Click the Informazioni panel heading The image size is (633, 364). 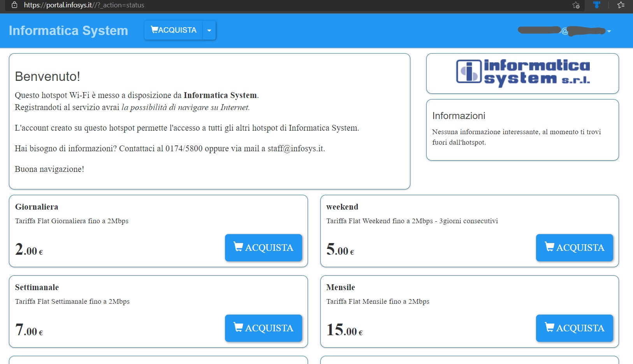click(x=459, y=116)
